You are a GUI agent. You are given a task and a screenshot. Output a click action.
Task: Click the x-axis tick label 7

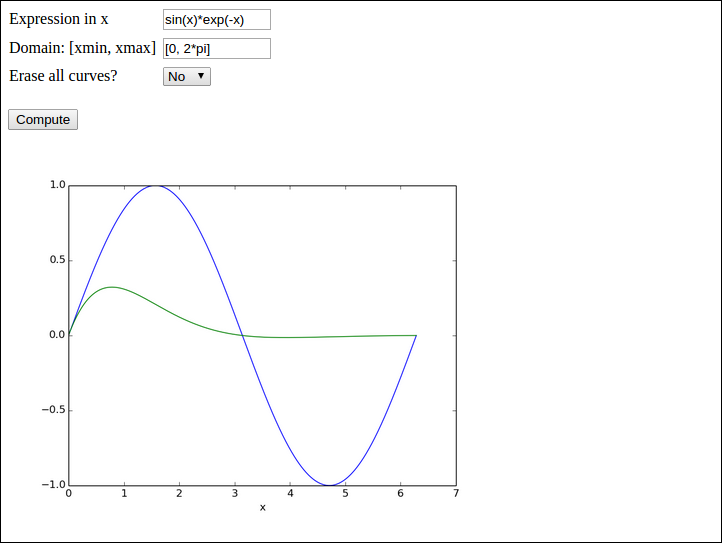456,493
